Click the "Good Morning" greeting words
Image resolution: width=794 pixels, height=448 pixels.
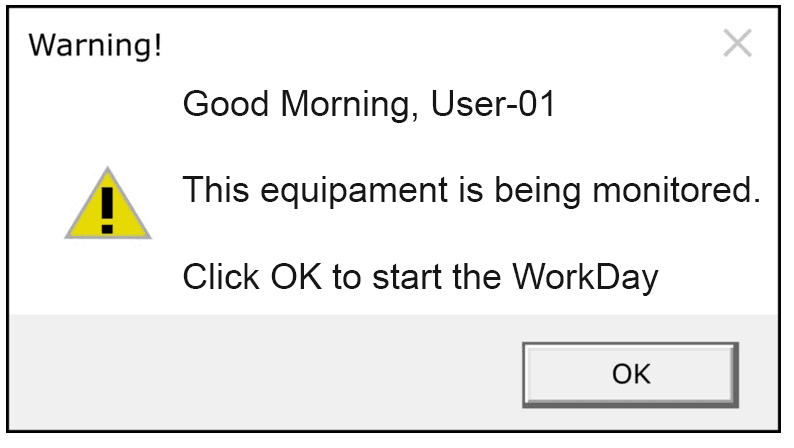click(x=301, y=105)
